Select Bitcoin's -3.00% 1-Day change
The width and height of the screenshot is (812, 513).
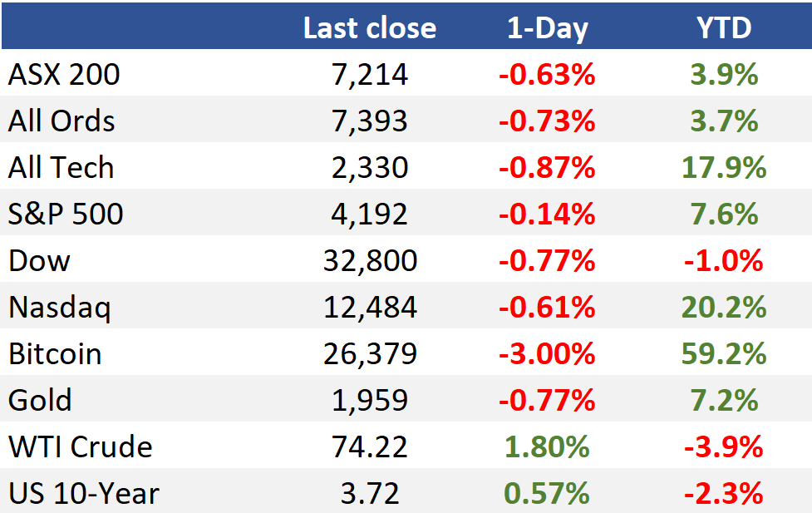click(547, 354)
